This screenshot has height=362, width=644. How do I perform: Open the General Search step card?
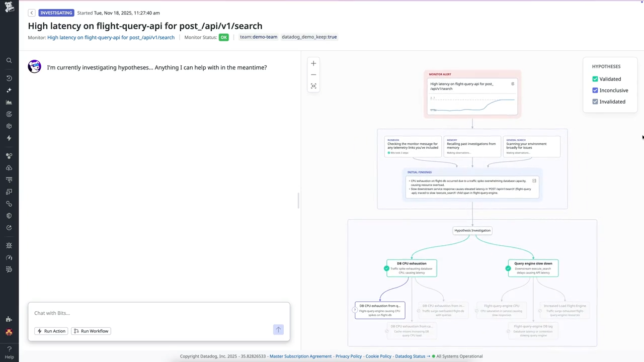[x=532, y=146]
